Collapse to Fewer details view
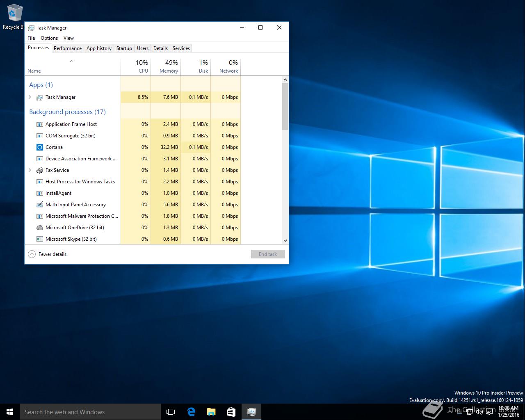The width and height of the screenshot is (525, 420). click(47, 254)
